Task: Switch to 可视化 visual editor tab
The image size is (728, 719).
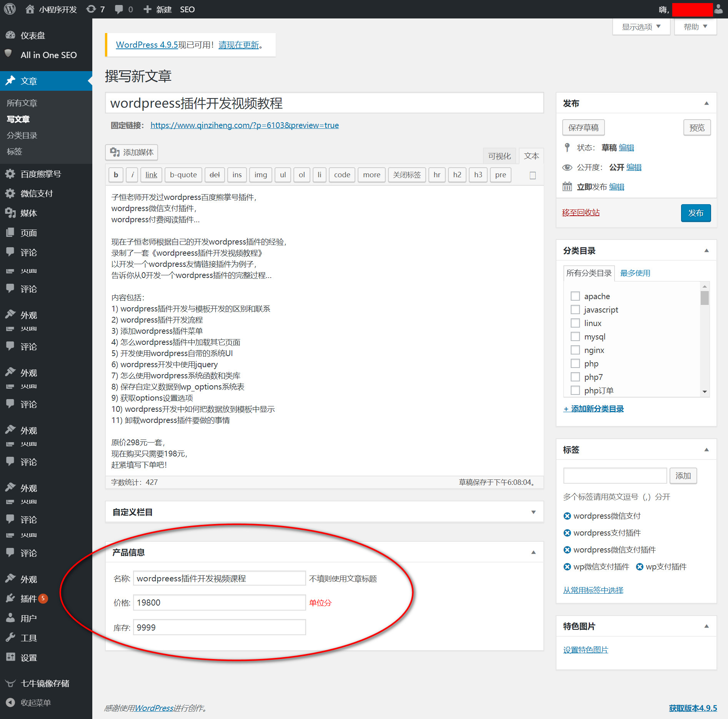Action: tap(499, 156)
